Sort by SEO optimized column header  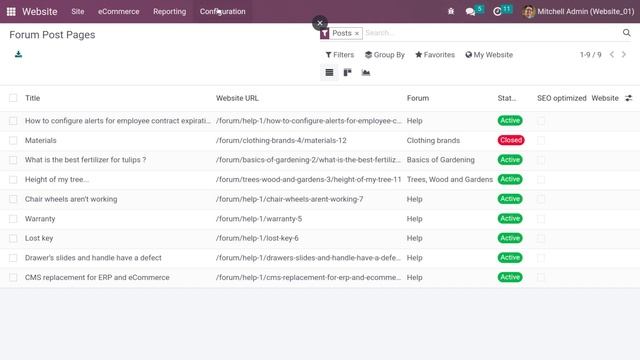click(x=562, y=98)
